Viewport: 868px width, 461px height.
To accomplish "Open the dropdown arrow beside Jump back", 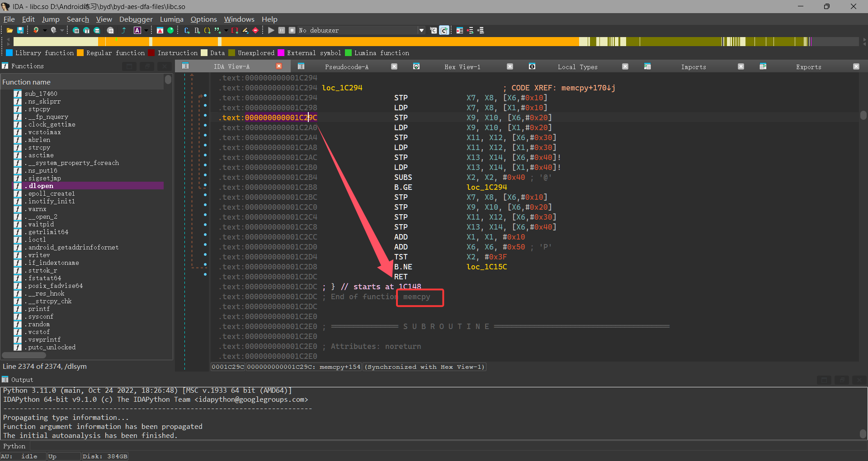I will [x=45, y=30].
